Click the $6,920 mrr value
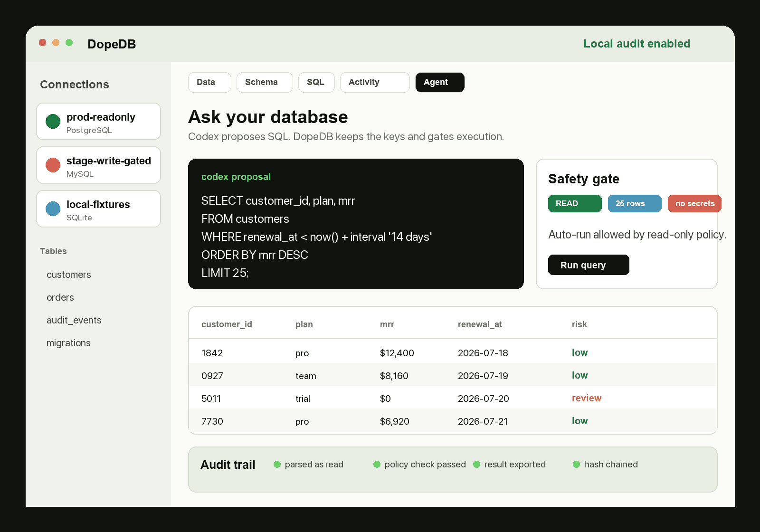The image size is (760, 532). click(x=395, y=421)
